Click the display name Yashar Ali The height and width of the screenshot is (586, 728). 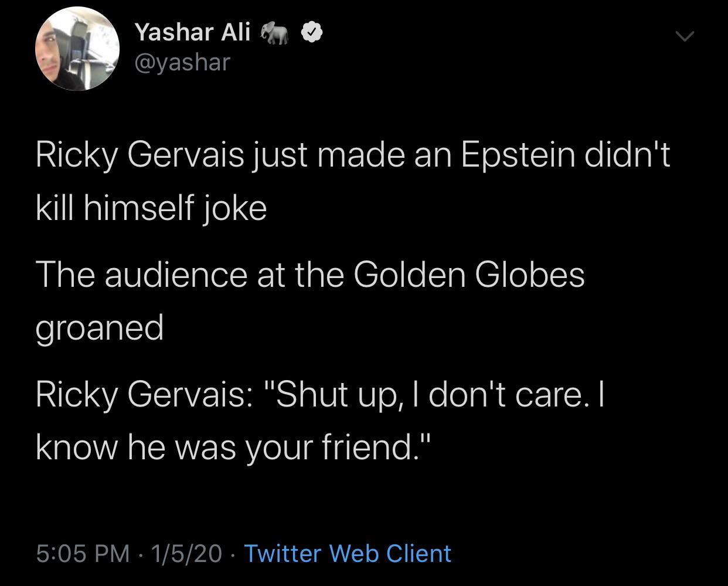click(x=192, y=32)
